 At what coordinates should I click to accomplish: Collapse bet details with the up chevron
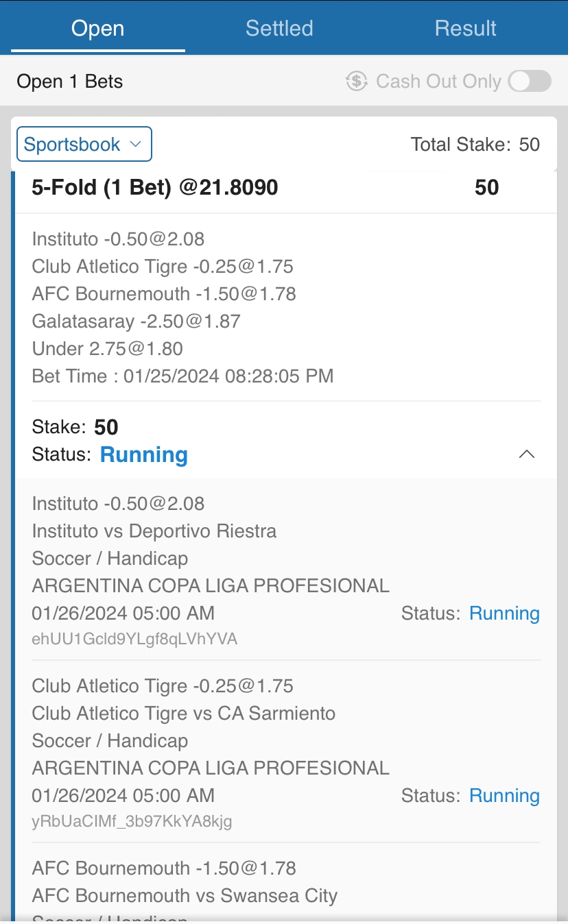[526, 454]
